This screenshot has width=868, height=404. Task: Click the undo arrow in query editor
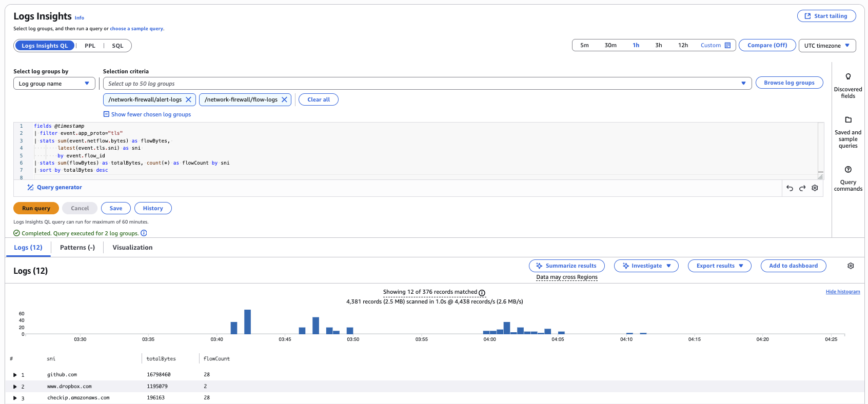tap(790, 188)
